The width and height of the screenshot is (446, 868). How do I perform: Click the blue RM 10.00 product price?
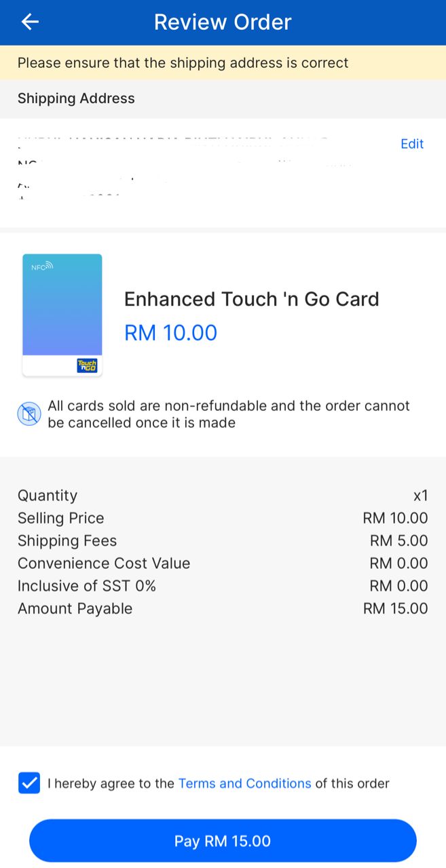[x=171, y=333]
